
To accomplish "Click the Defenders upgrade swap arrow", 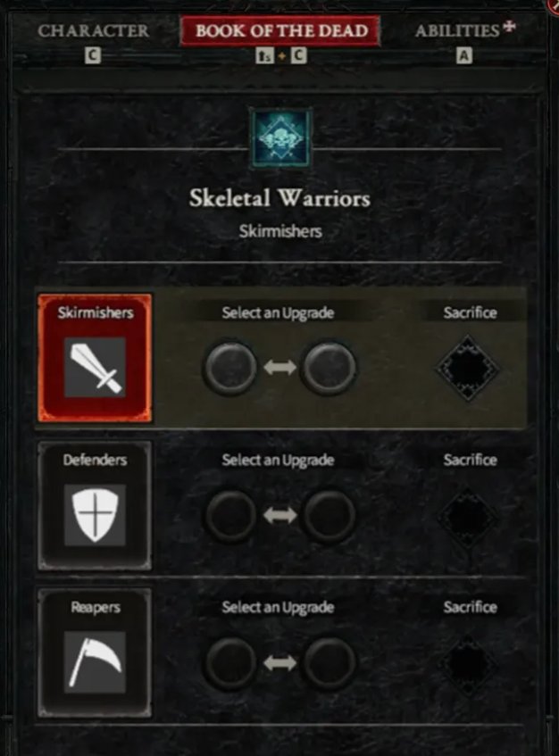I will coord(279,515).
